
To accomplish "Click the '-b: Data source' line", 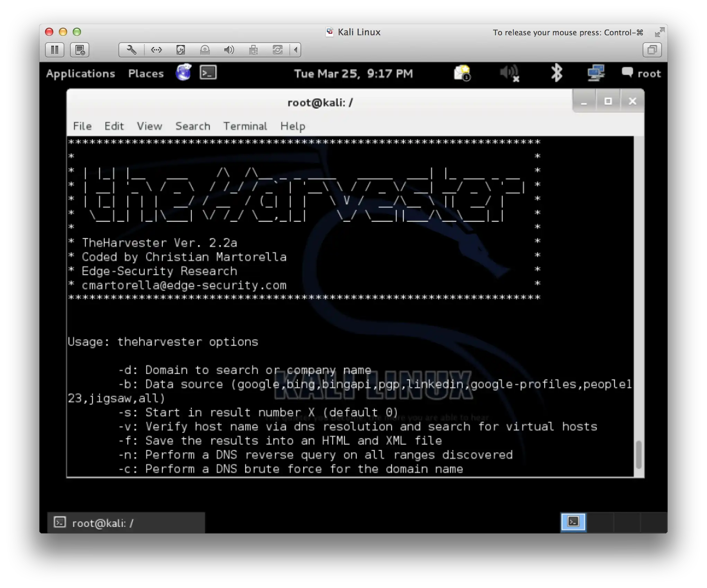I will click(x=350, y=391).
